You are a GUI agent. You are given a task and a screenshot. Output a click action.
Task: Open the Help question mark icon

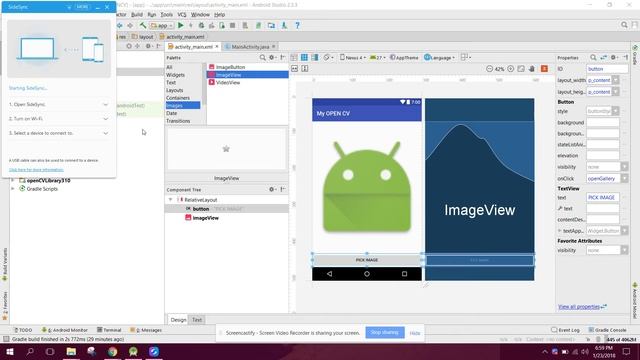[298, 25]
